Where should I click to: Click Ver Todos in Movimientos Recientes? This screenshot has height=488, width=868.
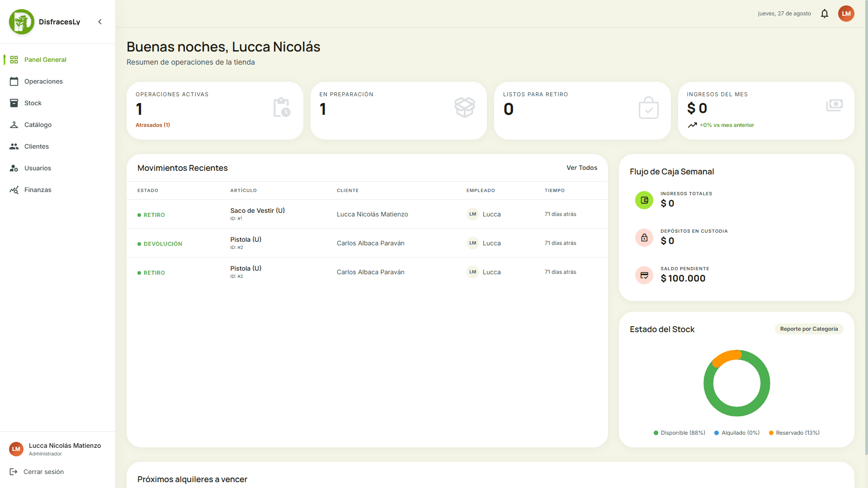click(x=582, y=168)
